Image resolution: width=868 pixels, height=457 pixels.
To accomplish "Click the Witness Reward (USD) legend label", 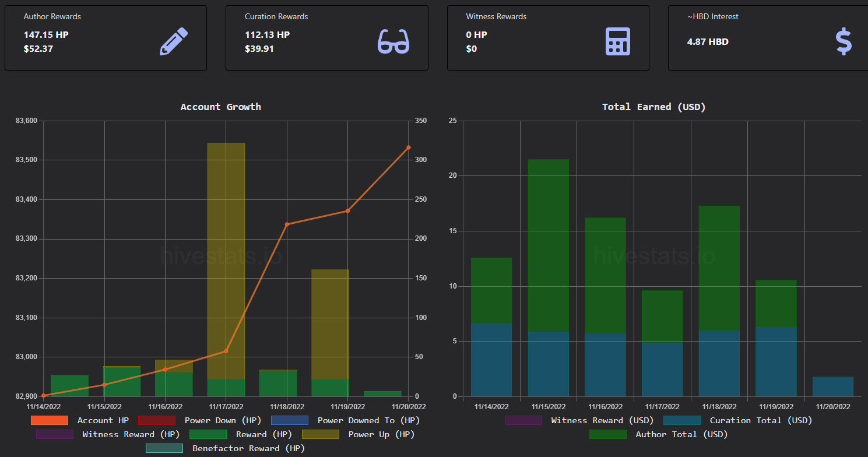I will click(603, 420).
